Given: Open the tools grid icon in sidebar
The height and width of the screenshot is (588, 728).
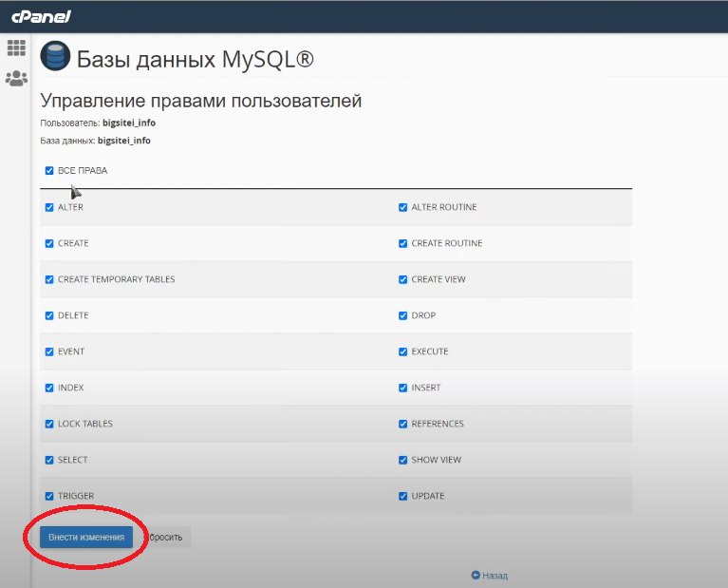Looking at the screenshot, I should (x=17, y=47).
